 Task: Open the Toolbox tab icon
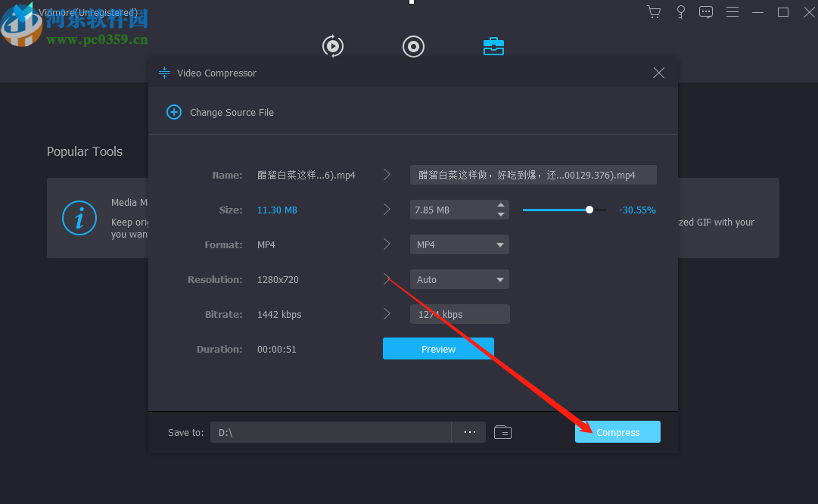493,46
